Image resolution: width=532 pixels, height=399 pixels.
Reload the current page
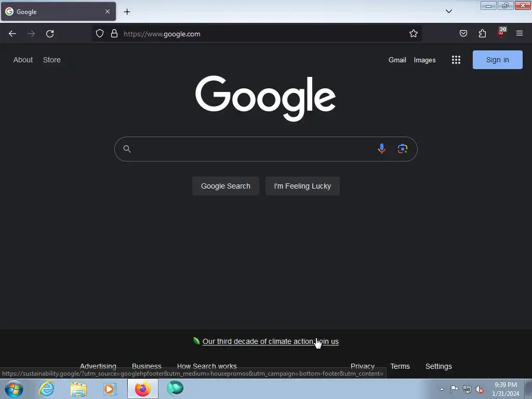[50, 34]
